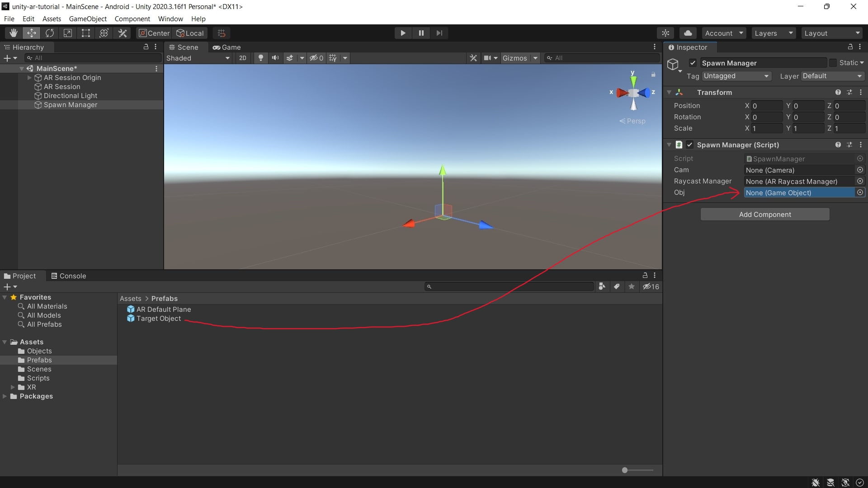Select AR Default Plane prefab
Screen dimensions: 868x488
click(159, 309)
